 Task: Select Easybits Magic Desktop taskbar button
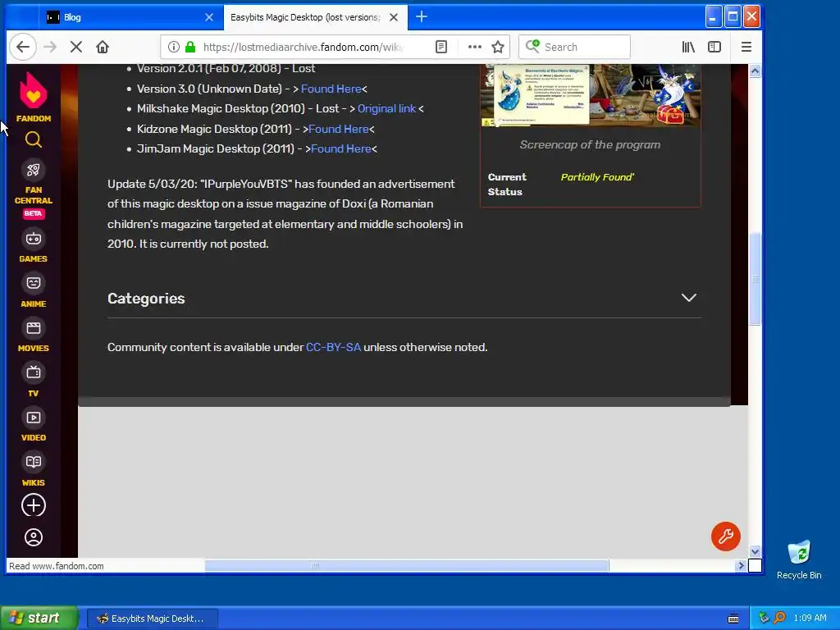[x=152, y=619]
